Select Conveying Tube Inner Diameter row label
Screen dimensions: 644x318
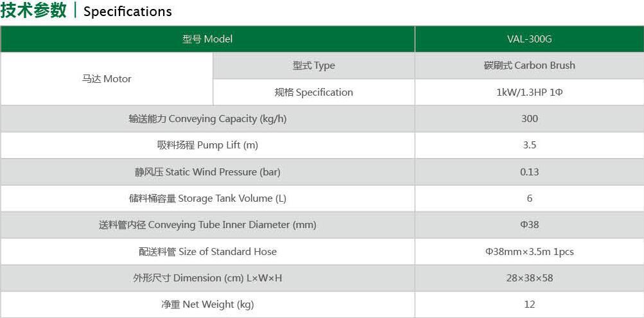click(x=207, y=225)
